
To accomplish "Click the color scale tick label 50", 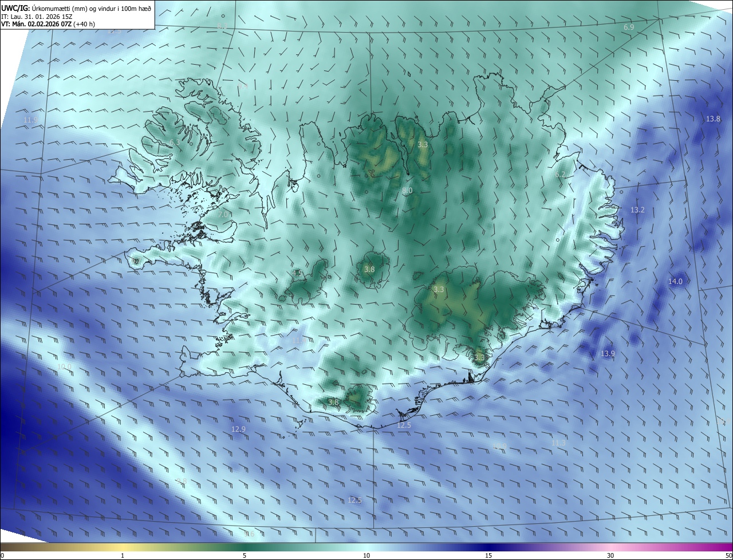I will [x=728, y=555].
